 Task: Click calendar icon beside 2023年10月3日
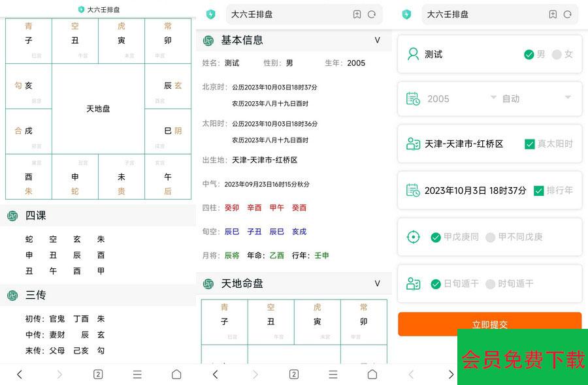coord(414,191)
